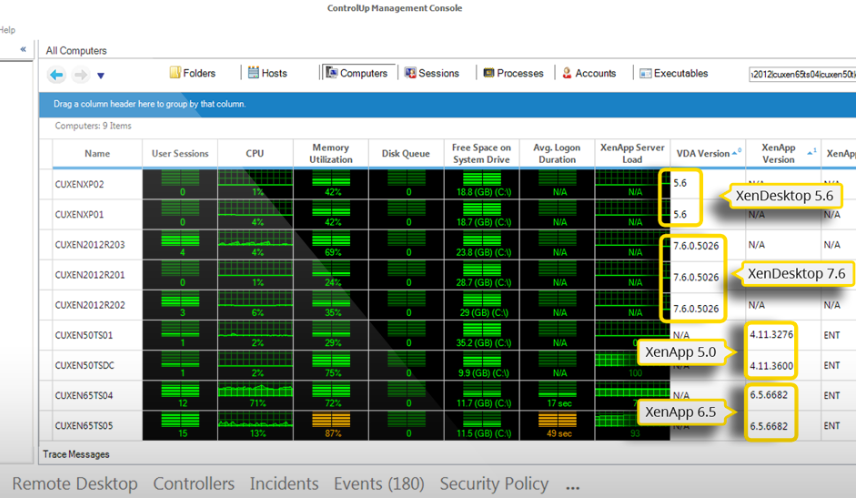Click CUXEN2012R203 memory 69% cell

pos(331,245)
